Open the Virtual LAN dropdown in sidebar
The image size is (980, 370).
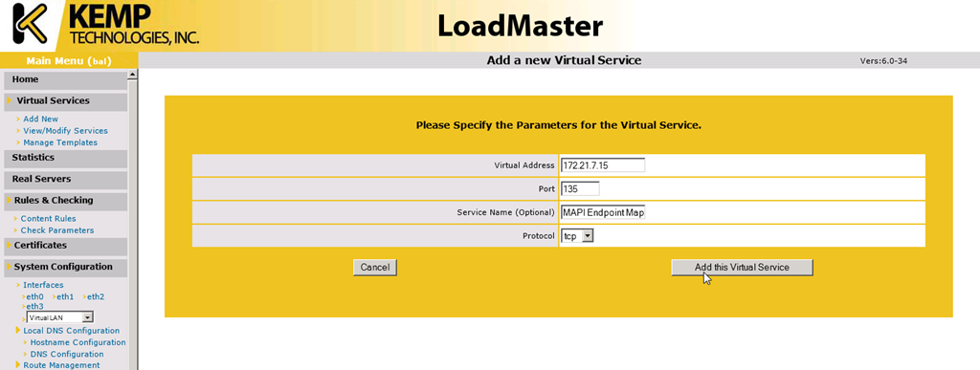[x=60, y=317]
